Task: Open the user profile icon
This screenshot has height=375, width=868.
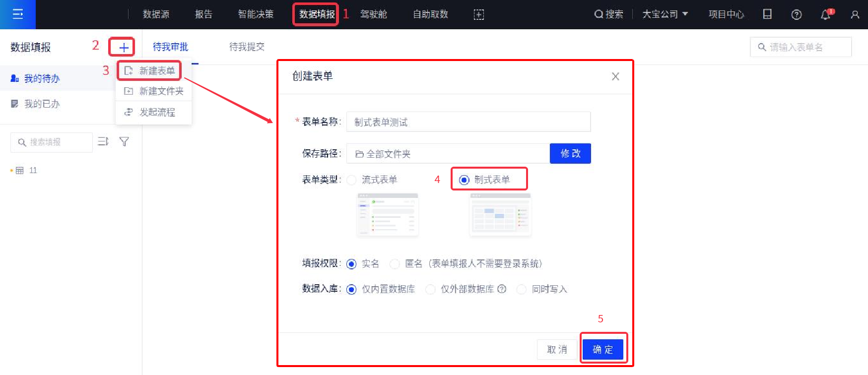Action: [x=855, y=15]
